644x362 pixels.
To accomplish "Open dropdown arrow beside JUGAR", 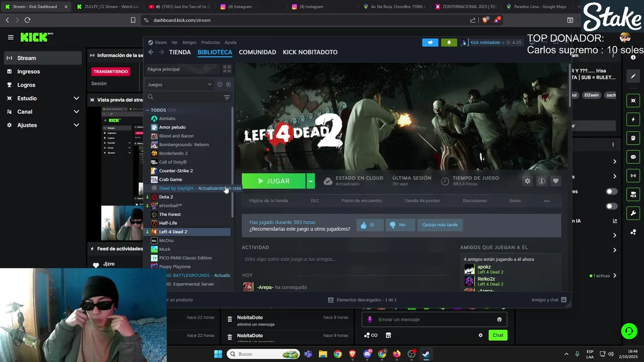I will click(x=310, y=181).
